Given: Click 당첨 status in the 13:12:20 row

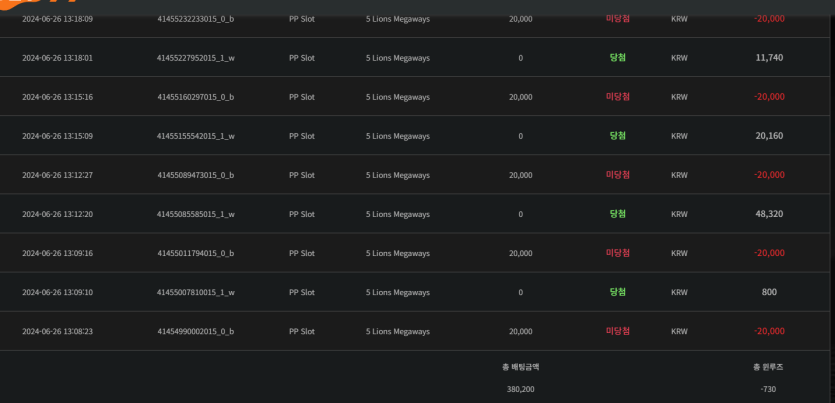Looking at the screenshot, I should [x=618, y=213].
